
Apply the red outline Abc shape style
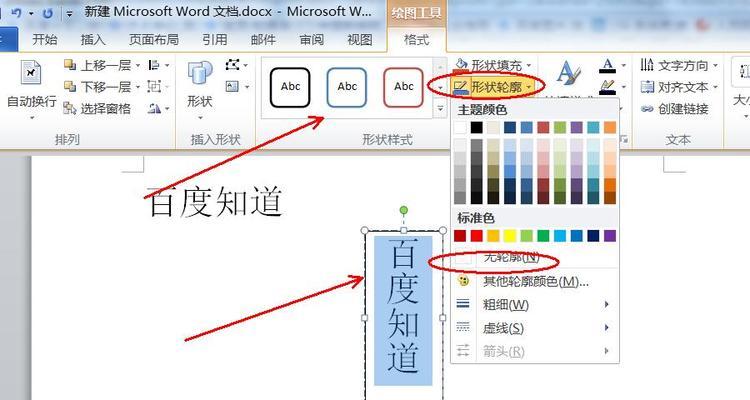403,87
